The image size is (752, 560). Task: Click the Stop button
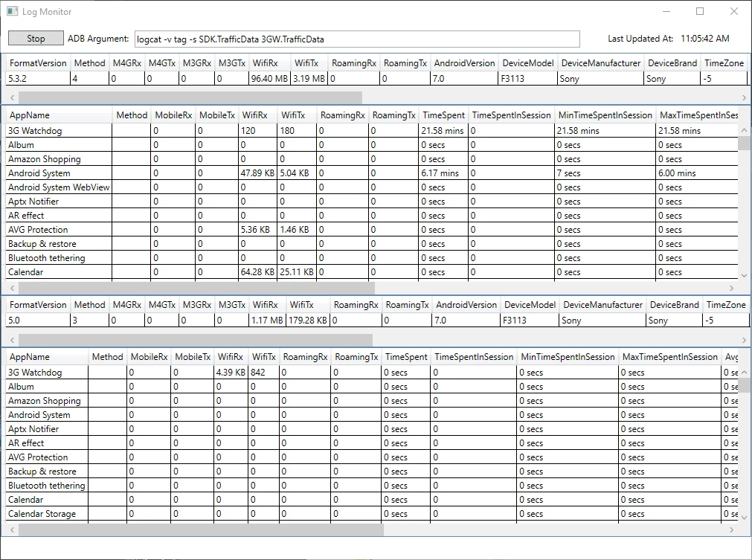(x=36, y=39)
